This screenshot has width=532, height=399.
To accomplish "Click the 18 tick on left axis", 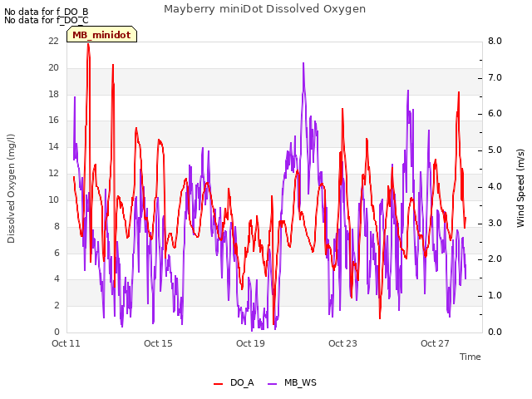I will pyautogui.click(x=53, y=94).
